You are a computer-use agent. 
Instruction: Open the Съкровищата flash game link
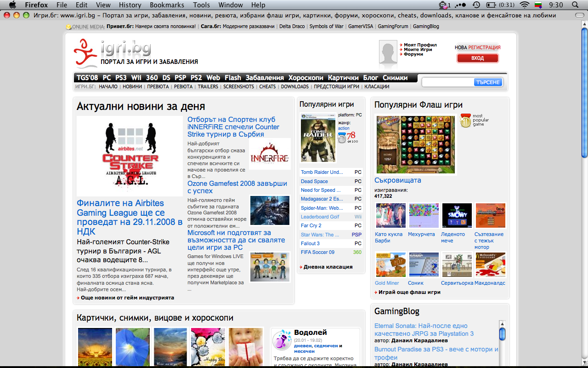coord(398,180)
